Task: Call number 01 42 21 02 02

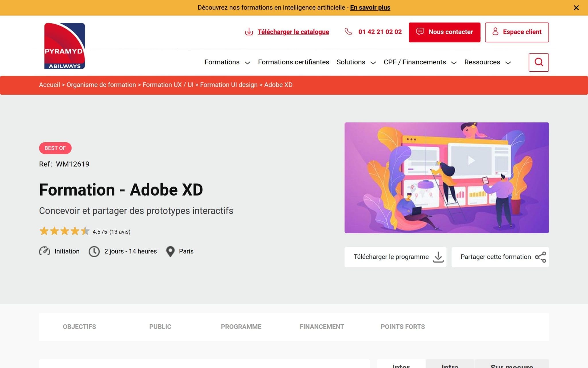Action: pos(380,32)
